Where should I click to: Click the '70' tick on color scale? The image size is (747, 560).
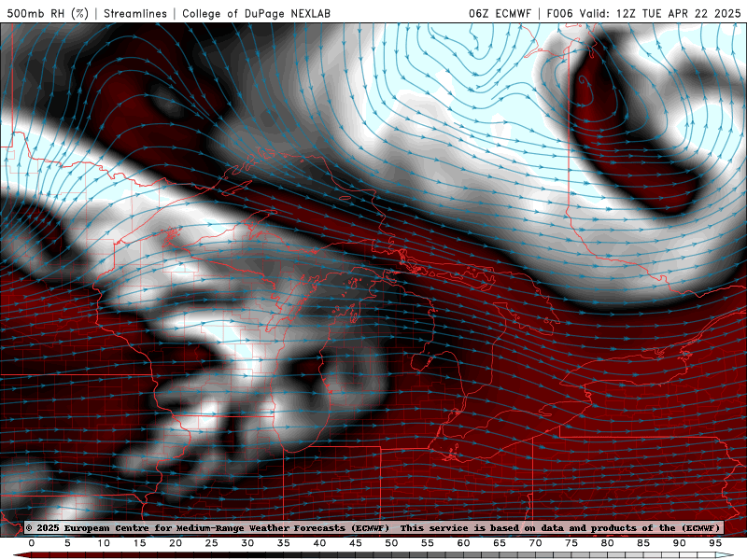click(535, 543)
